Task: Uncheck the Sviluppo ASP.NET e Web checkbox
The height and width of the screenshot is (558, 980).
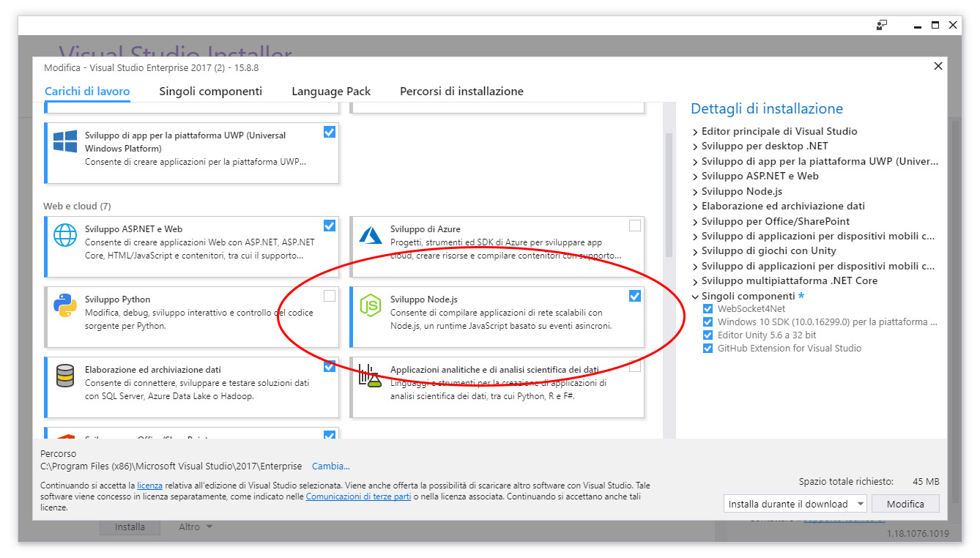Action: click(330, 226)
